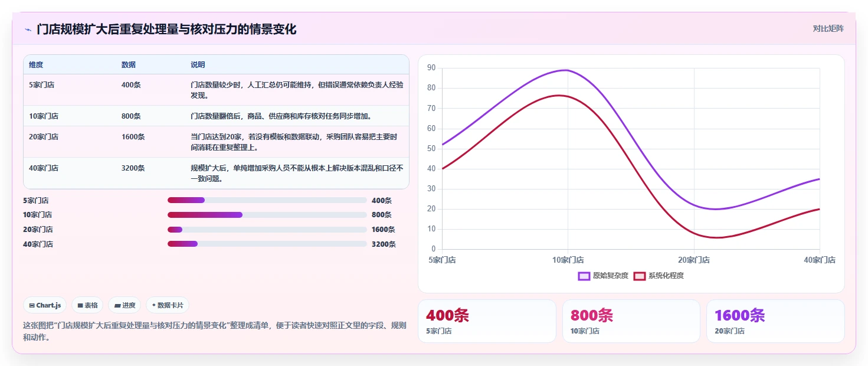Open the 800条 data card
This screenshot has height=366, width=868.
(631, 321)
